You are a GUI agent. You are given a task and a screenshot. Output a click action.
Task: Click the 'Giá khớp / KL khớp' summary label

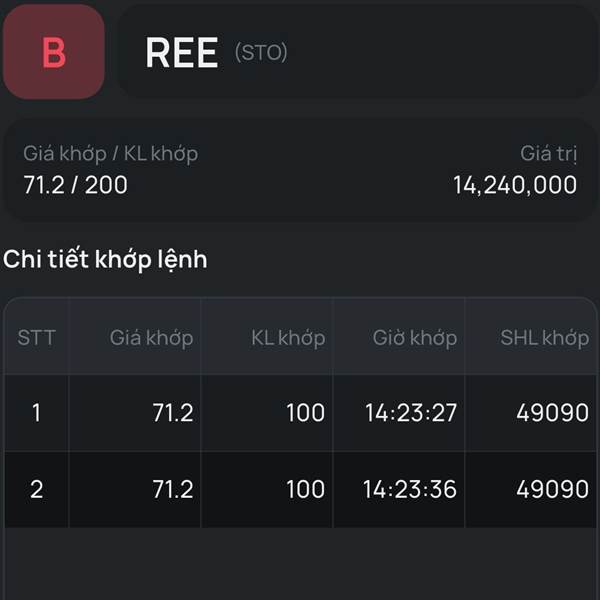coord(110,154)
